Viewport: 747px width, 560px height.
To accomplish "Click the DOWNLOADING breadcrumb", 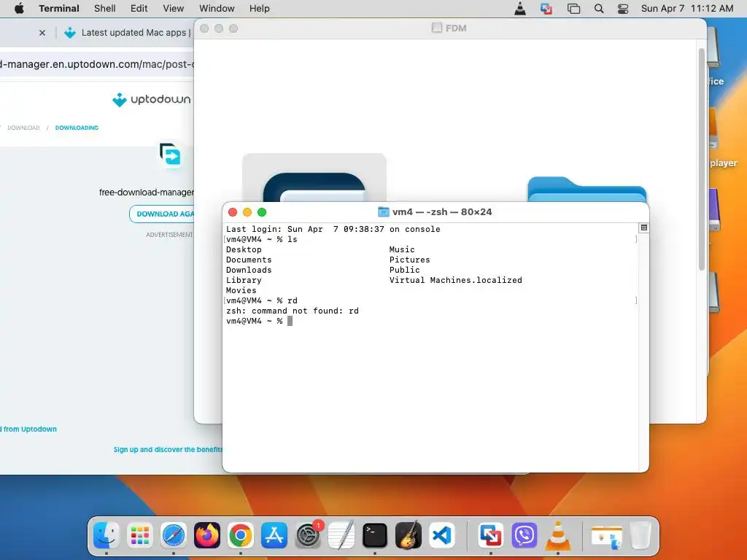I will click(x=77, y=128).
